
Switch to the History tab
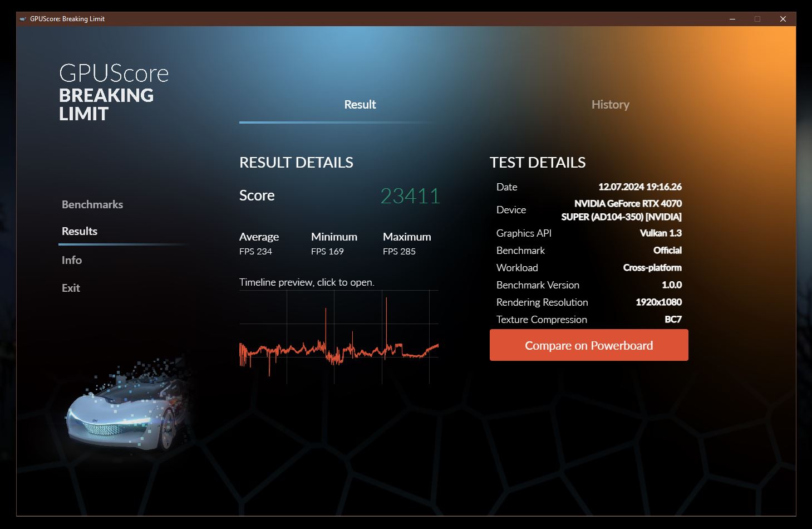point(610,104)
